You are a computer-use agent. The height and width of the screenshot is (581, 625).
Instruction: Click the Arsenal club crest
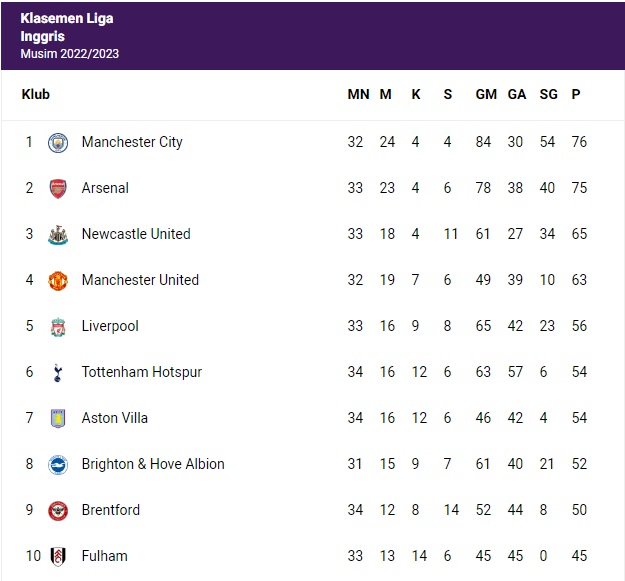click(58, 188)
